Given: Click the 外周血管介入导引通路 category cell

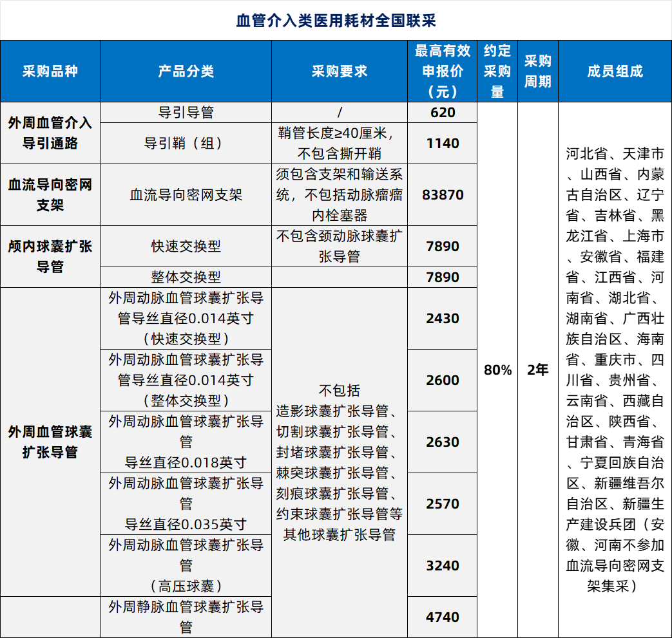Looking at the screenshot, I should click(x=50, y=133).
